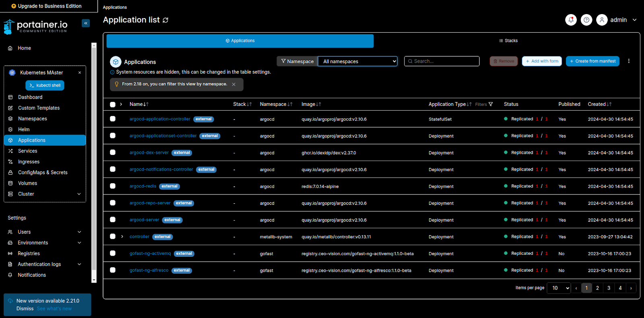Open Volumes in the sidebar
644x318 pixels.
point(27,183)
